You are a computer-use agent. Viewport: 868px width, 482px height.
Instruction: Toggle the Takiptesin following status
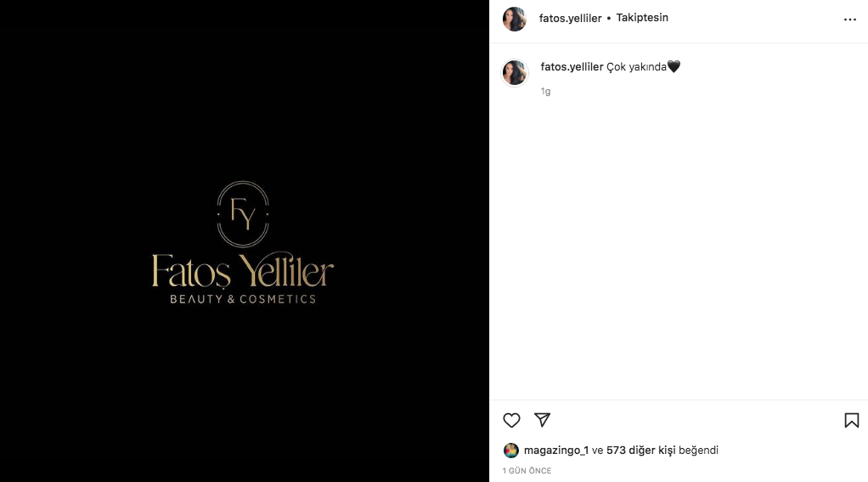point(641,18)
